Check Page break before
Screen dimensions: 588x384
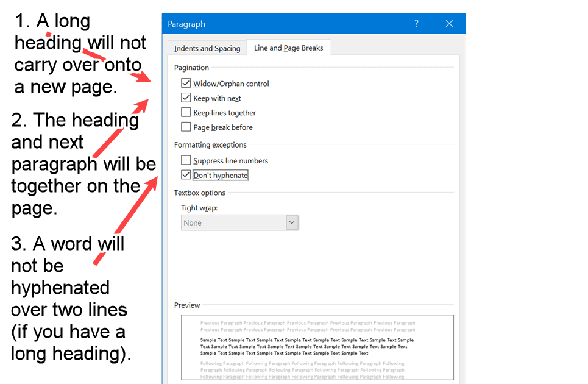tap(186, 127)
